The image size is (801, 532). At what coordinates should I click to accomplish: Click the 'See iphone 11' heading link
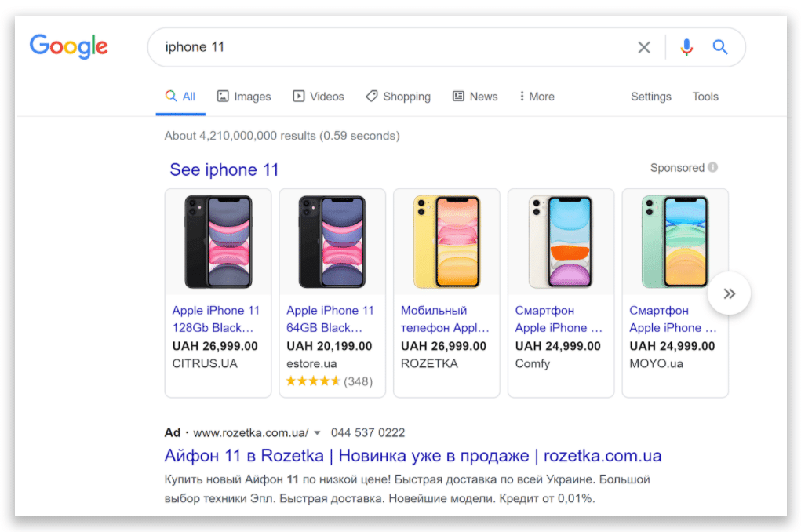coord(224,169)
